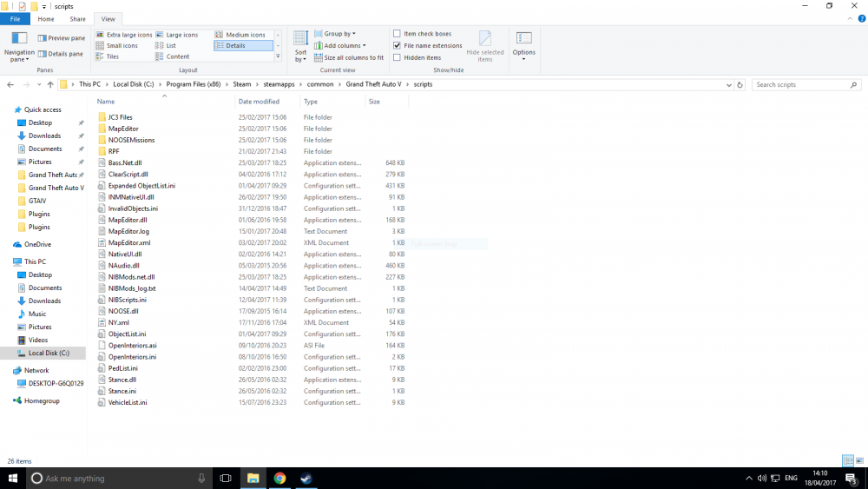Toggle the Hidden items checkbox
Viewport: 868px width, 489px height.
397,57
